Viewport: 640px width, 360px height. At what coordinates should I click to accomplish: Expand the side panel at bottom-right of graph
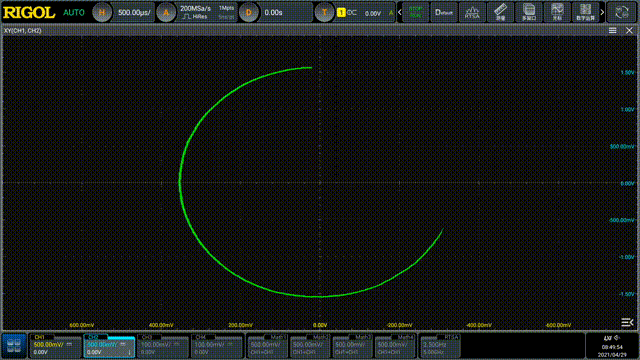(627, 322)
